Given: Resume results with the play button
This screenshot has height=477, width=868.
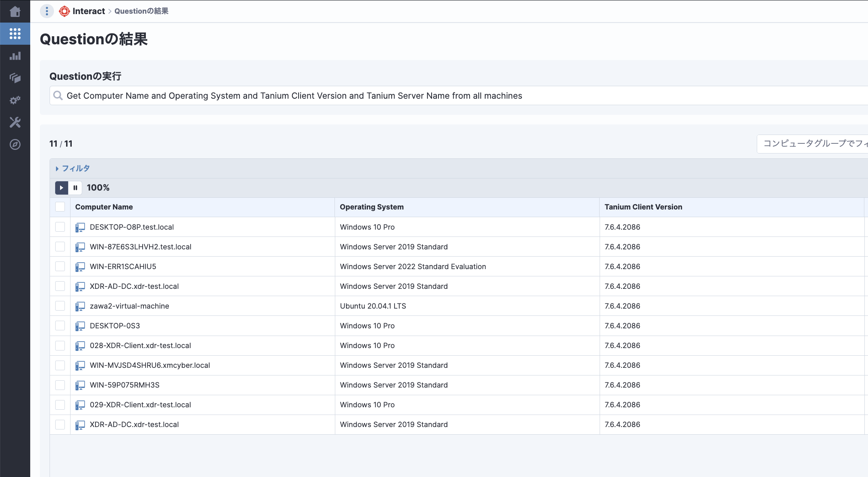Looking at the screenshot, I should (61, 188).
